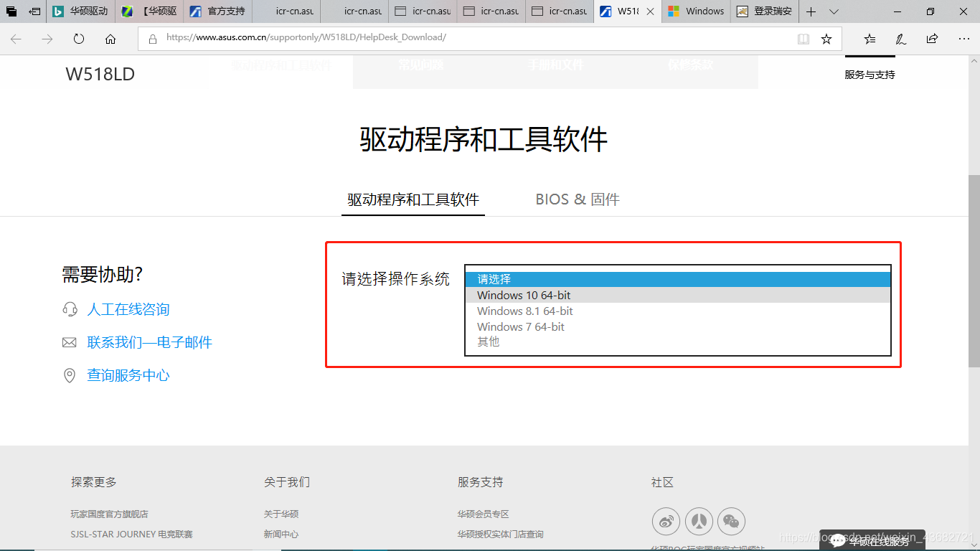Switch to the 华硕驱动 browser tab
The width and height of the screenshot is (980, 551).
(x=81, y=11)
